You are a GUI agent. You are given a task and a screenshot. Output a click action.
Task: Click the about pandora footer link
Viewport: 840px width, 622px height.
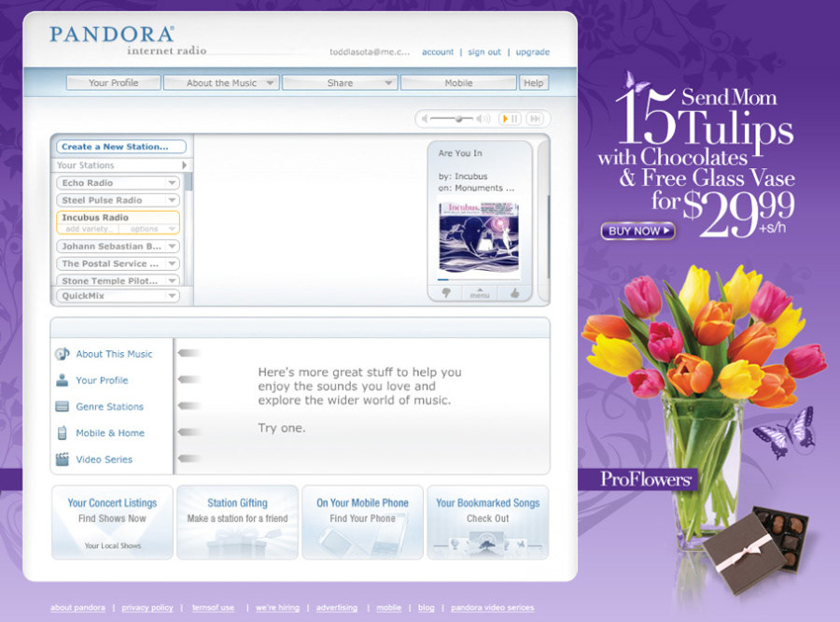[x=77, y=607]
